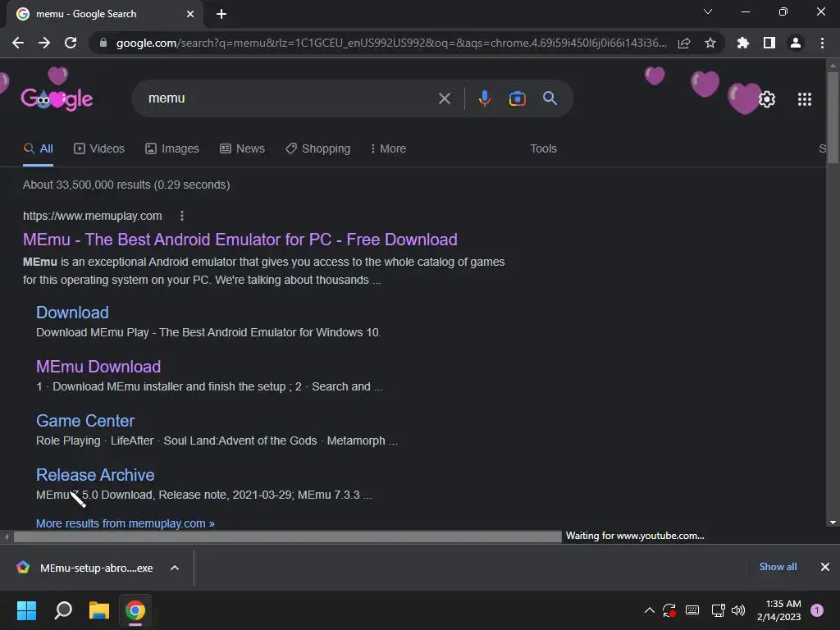The width and height of the screenshot is (840, 630).
Task: Open the downloaded MEmu-setup exe file
Action: (85, 568)
